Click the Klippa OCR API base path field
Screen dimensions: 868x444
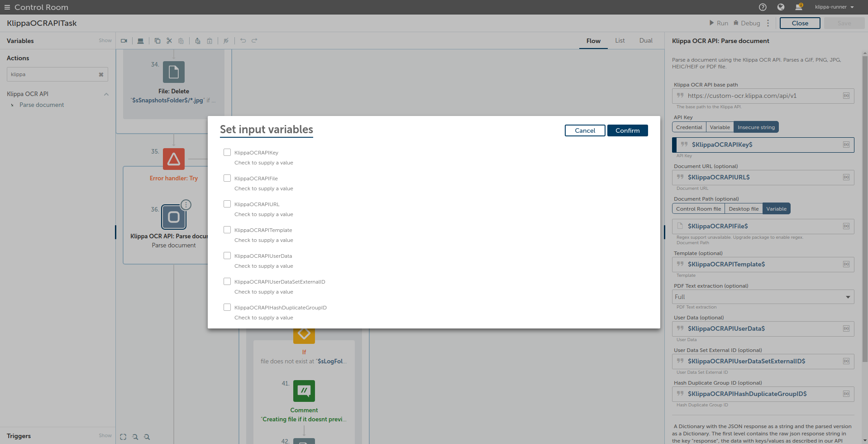(x=763, y=96)
